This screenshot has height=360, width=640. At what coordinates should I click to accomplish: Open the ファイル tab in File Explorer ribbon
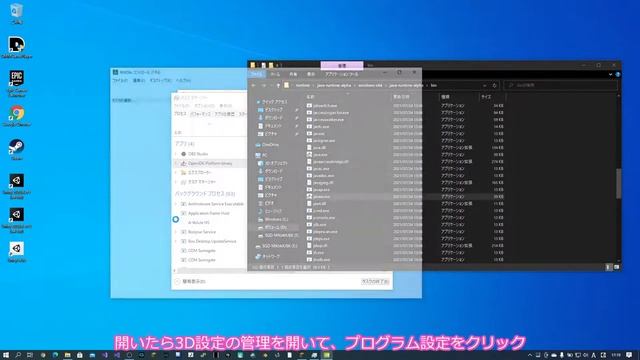point(257,74)
